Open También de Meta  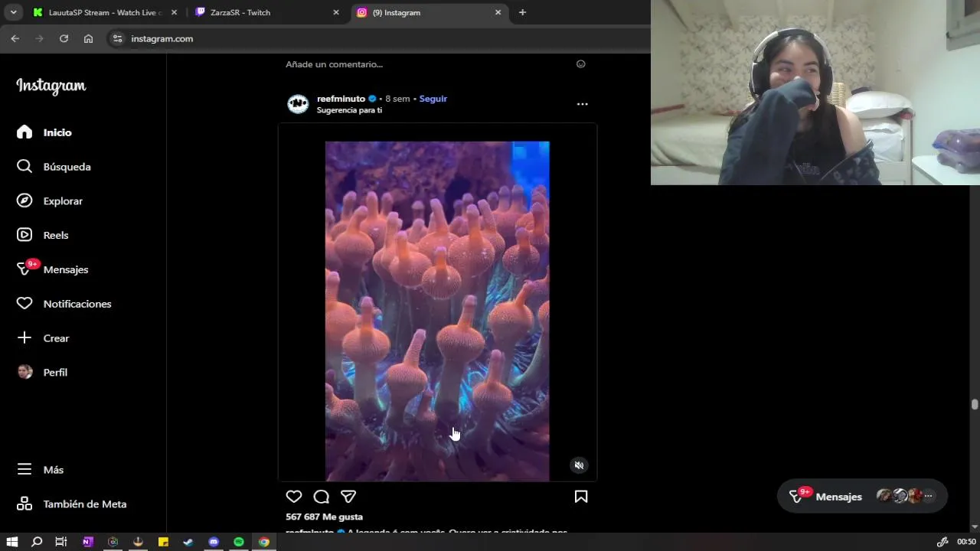tap(71, 504)
